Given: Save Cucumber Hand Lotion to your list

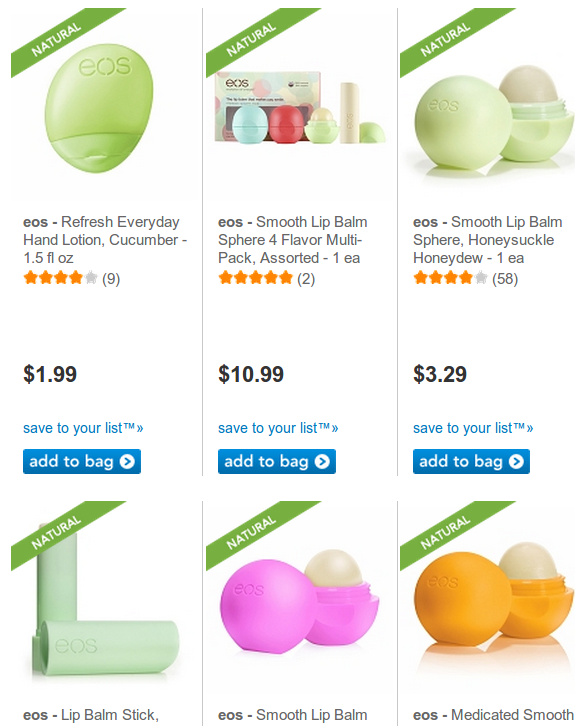Looking at the screenshot, I should point(83,428).
